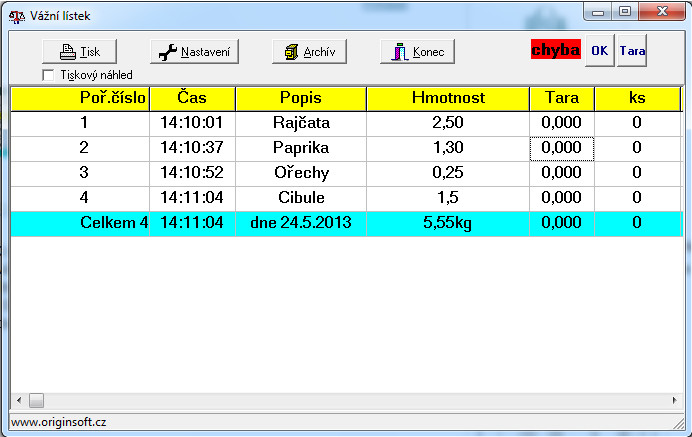Click the red chyba indicator
This screenshot has width=692, height=437.
pyautogui.click(x=556, y=49)
